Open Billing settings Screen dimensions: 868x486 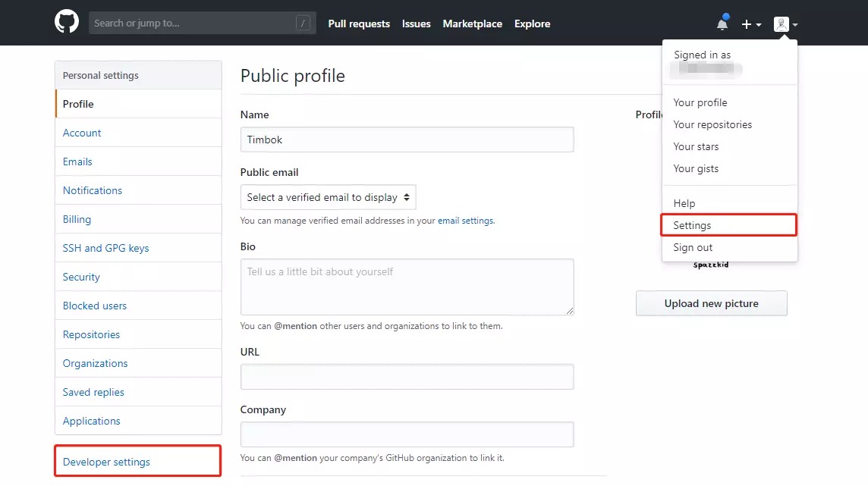pos(138,219)
